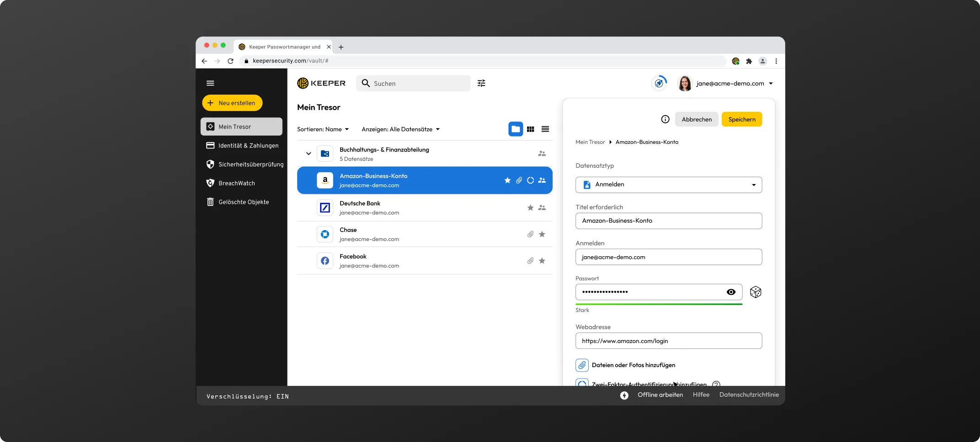The width and height of the screenshot is (980, 442).
Task: Show password with the eye icon
Action: 731,292
